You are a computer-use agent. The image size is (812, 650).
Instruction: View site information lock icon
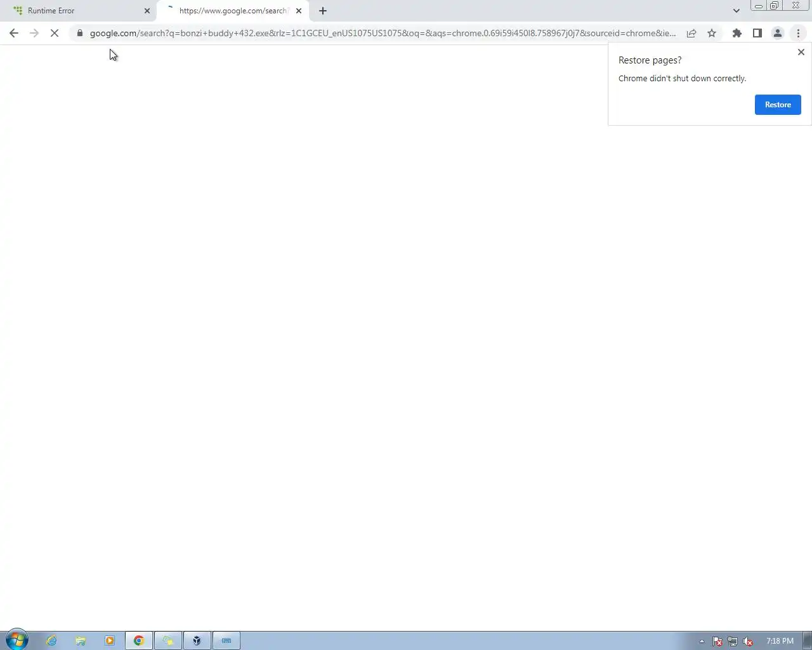point(80,33)
